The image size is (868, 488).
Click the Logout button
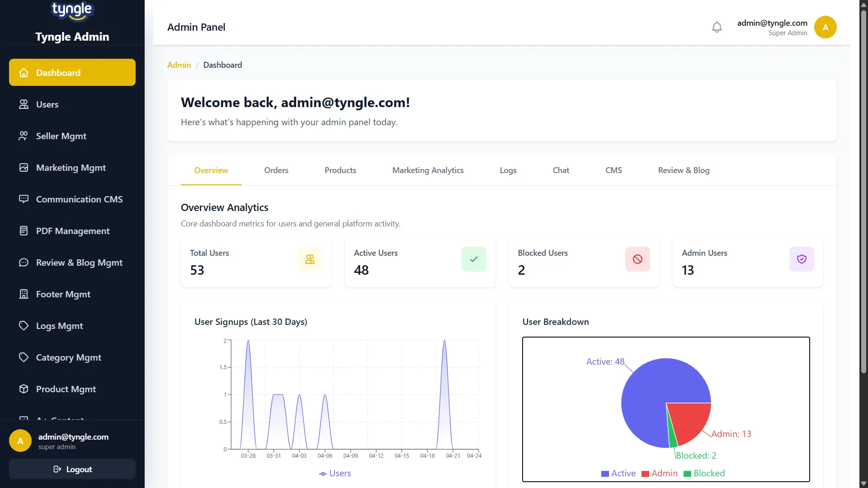point(72,469)
